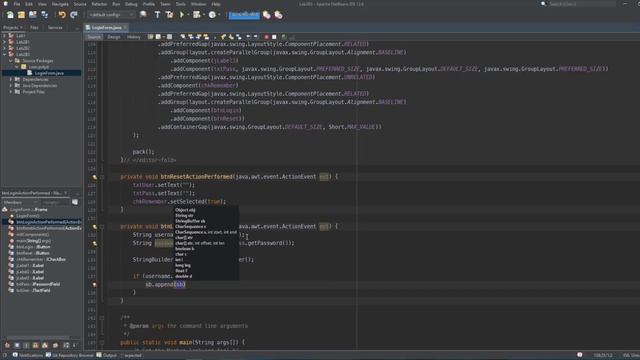
Task: Choose 'String str' in the completion popup
Action: point(184,215)
